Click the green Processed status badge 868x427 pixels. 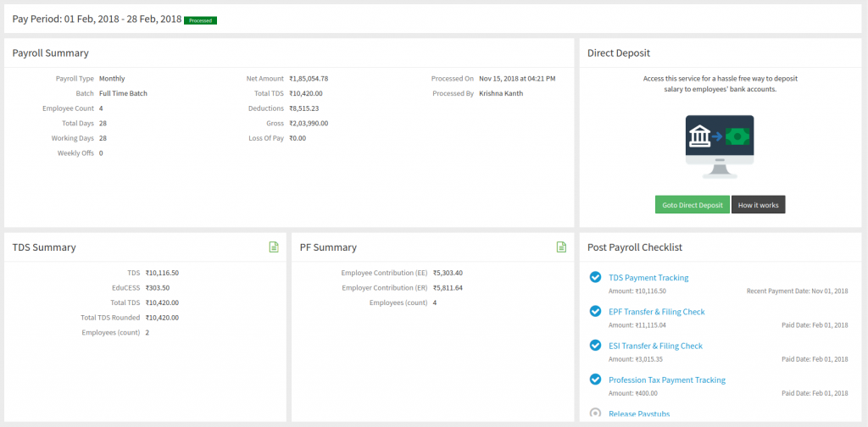click(200, 19)
